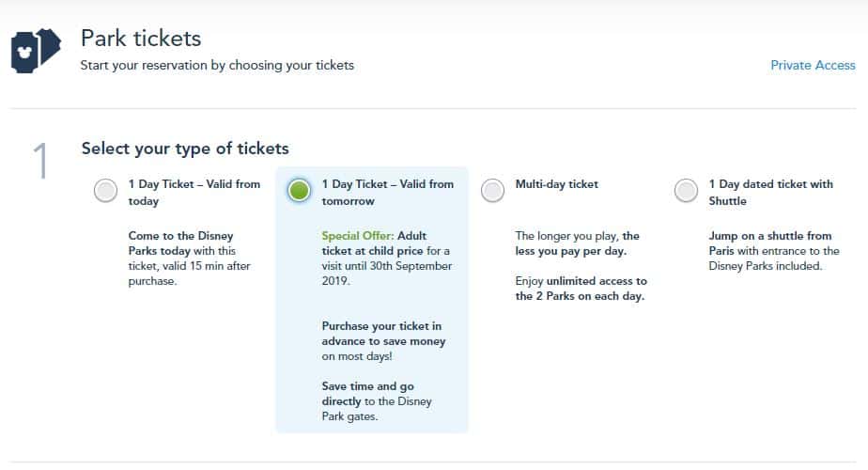Image resolution: width=868 pixels, height=470 pixels.
Task: Select the valid from tomorrow radio button
Action: pyautogui.click(x=299, y=191)
